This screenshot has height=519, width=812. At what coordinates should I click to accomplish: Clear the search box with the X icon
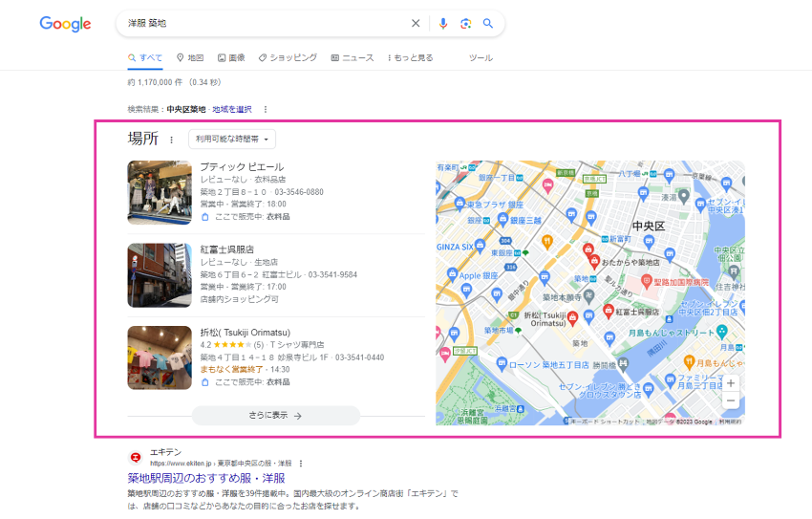[x=416, y=23]
